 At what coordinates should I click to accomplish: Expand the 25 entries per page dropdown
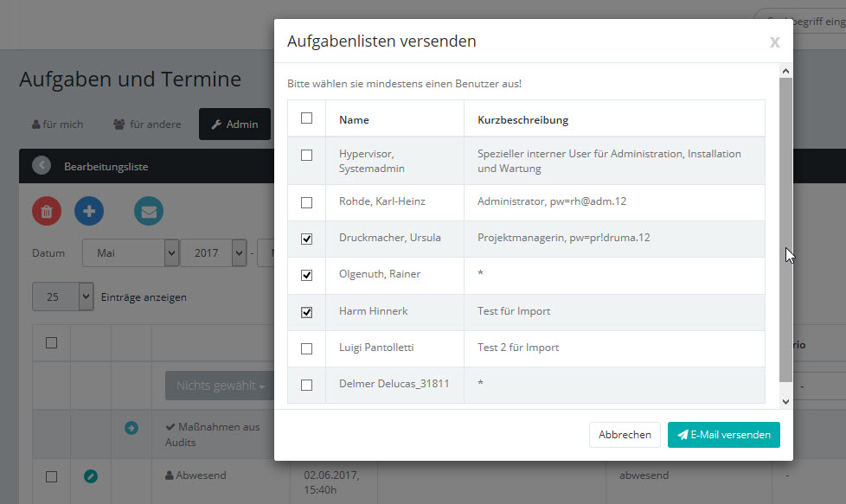[62, 297]
